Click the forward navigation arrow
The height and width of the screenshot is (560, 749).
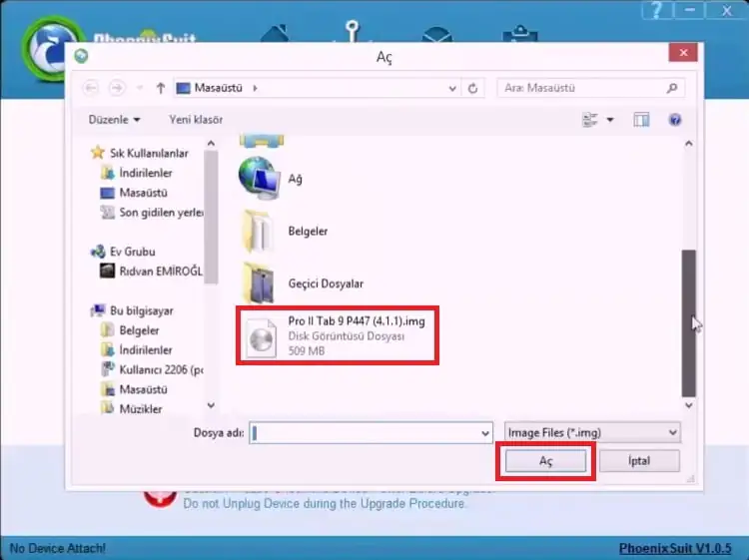pos(117,88)
